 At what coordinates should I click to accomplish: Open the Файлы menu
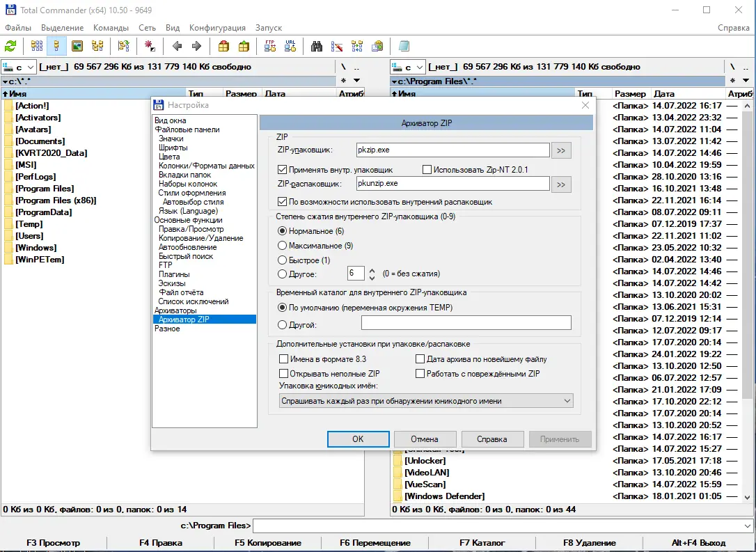18,27
